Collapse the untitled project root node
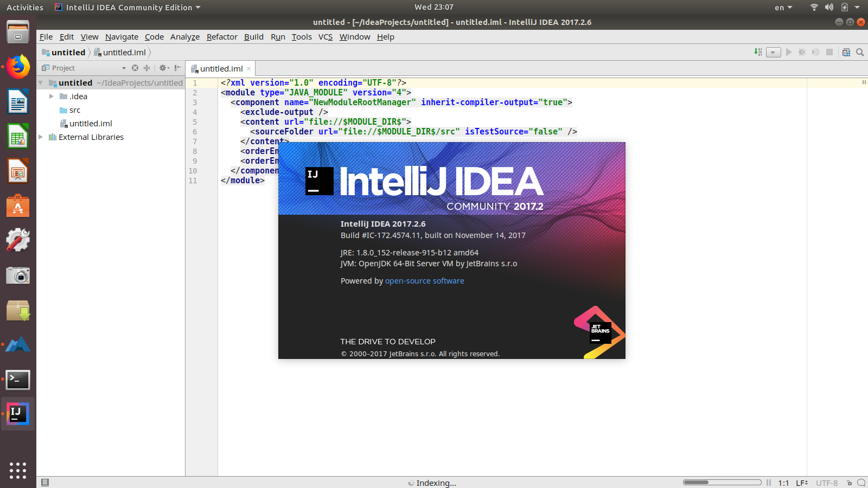This screenshot has width=868, height=488. coord(40,82)
